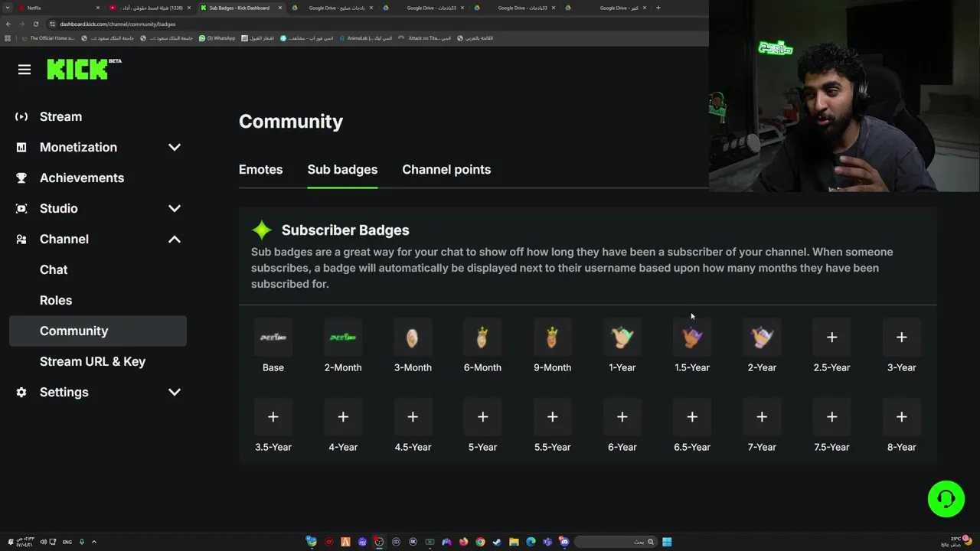Select the 9-Month crown badge image
This screenshot has height=551, width=980.
tap(552, 337)
